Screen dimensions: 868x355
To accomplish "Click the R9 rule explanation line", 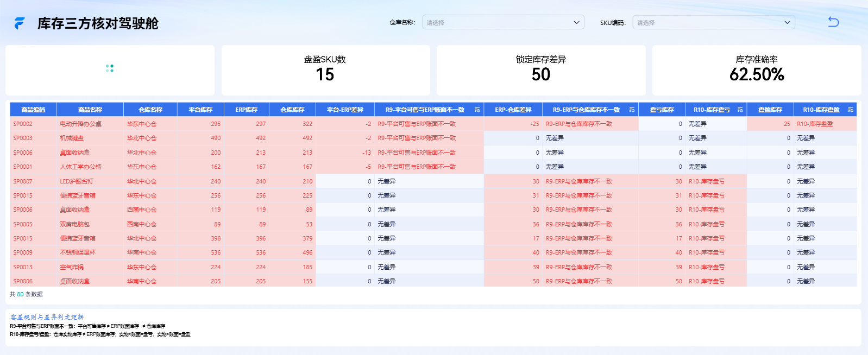I will (x=87, y=326).
